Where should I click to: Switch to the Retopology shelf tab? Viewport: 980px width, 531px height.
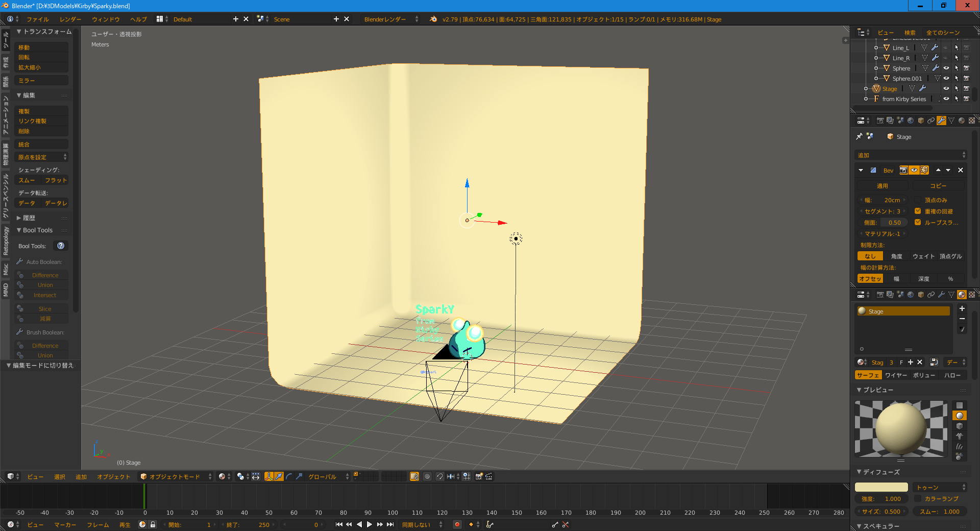coord(6,241)
